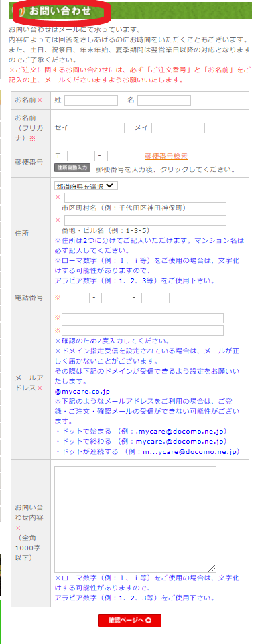The image size is (264, 644).
Task: Click the middle 電話番号 input box
Action: [x=115, y=298]
